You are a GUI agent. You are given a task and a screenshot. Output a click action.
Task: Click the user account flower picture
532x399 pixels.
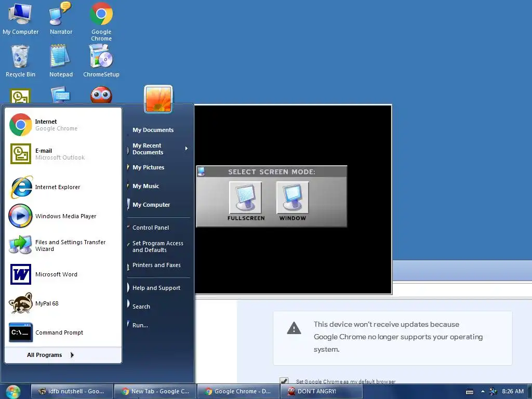(158, 99)
